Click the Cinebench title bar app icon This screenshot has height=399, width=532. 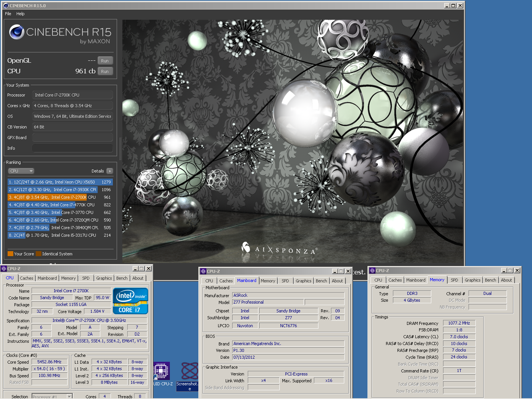[x=6, y=6]
